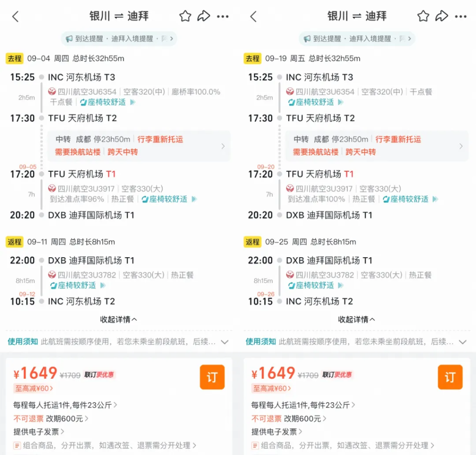The height and width of the screenshot is (455, 476).
Task: Open more options menu in right panel
Action: pyautogui.click(x=461, y=16)
